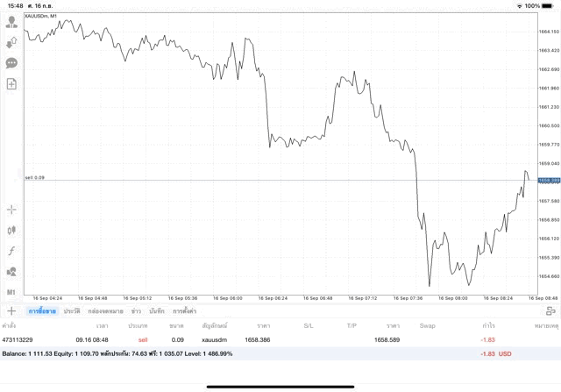Change chart type via candlestick icon
The width and height of the screenshot is (561, 392).
(x=11, y=230)
